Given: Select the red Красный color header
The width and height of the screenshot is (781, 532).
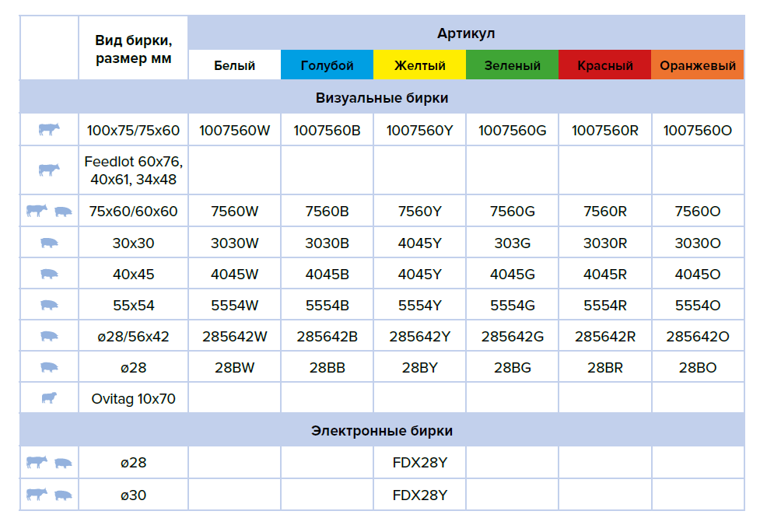Looking at the screenshot, I should click(x=604, y=65).
